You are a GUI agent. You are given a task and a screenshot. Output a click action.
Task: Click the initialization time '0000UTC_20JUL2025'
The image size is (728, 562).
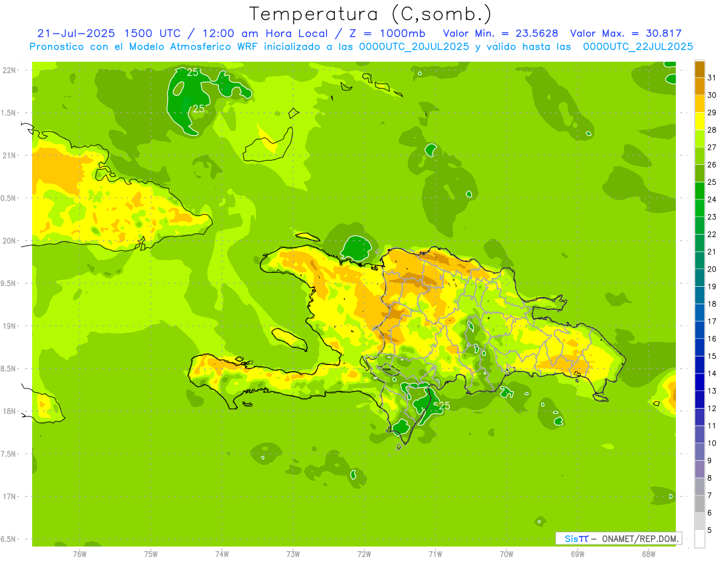[414, 47]
